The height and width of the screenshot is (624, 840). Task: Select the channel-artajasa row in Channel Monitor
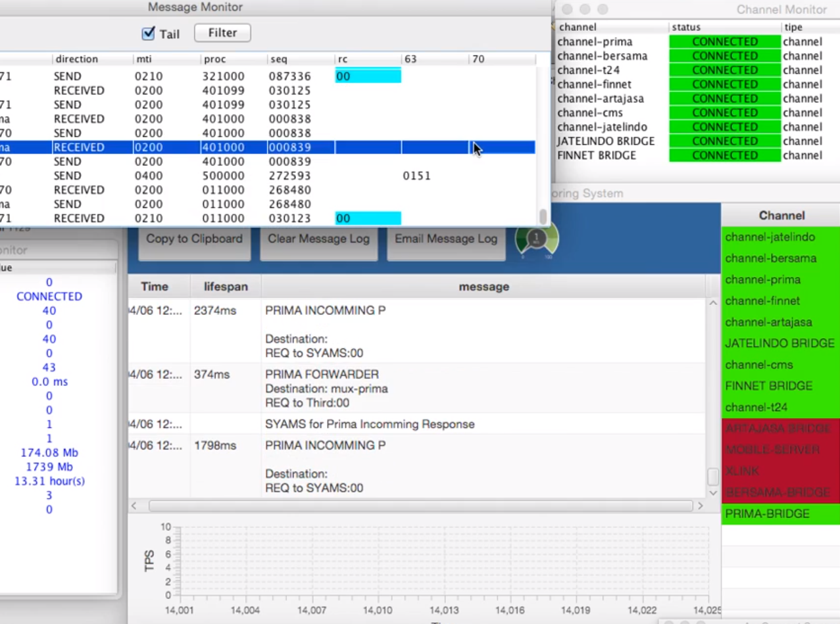(600, 99)
